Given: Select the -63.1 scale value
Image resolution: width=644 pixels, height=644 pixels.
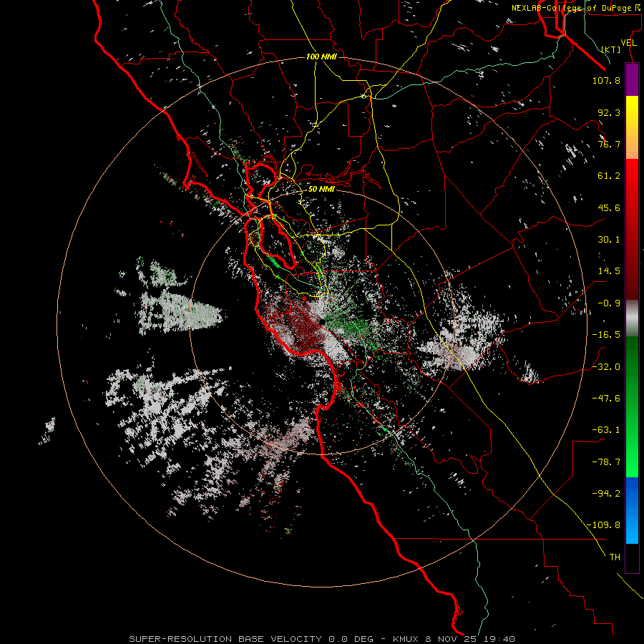Looking at the screenshot, I should point(606,430).
